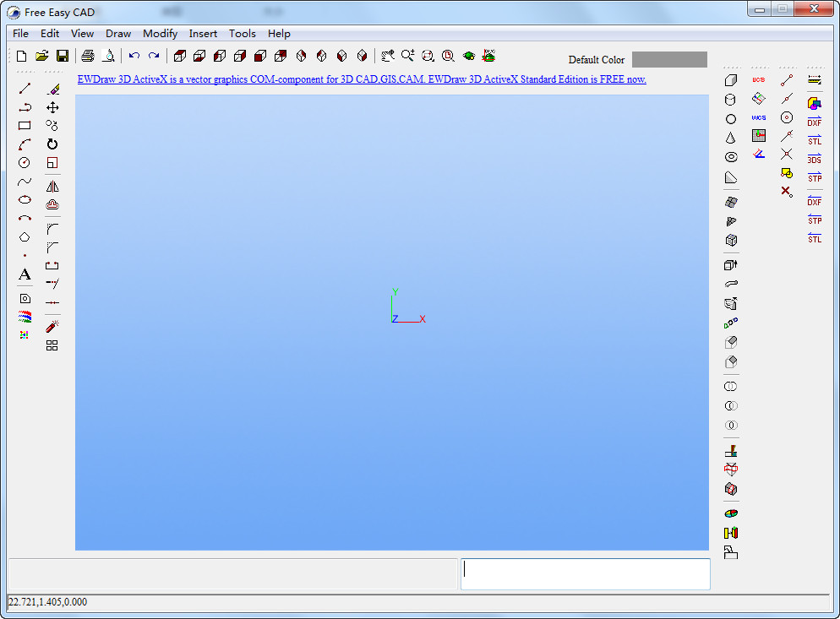Viewport: 840px width, 619px height.
Task: Open the Insert menu
Action: tap(203, 34)
